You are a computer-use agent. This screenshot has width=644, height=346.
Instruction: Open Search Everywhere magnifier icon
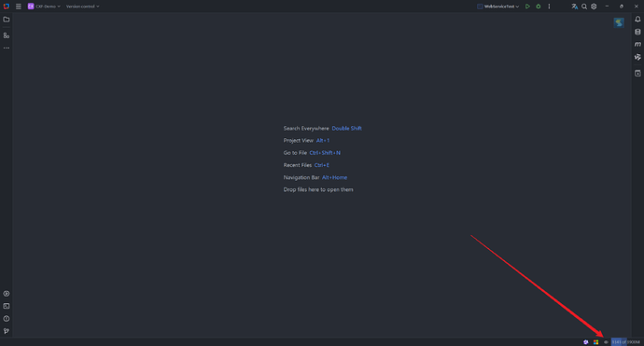tap(584, 7)
